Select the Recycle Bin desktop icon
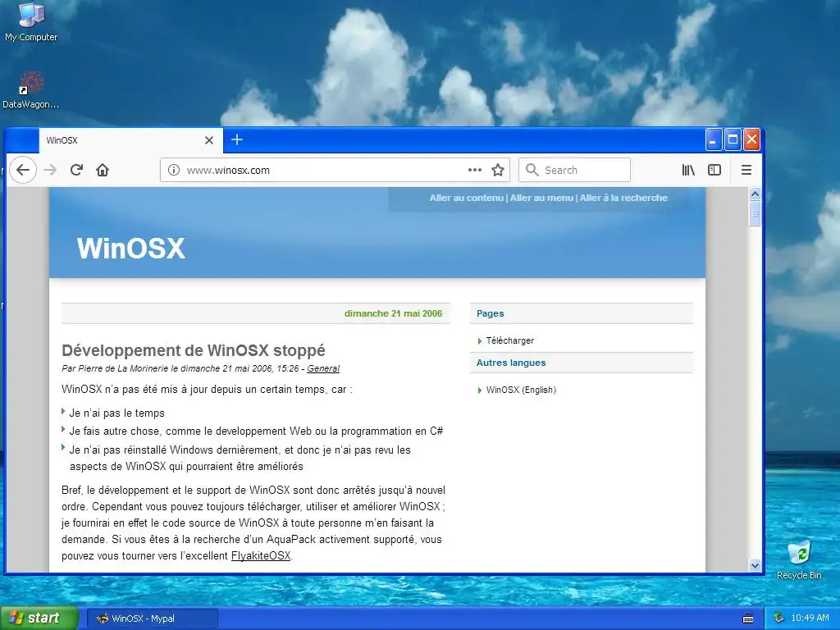This screenshot has height=630, width=840. (799, 559)
